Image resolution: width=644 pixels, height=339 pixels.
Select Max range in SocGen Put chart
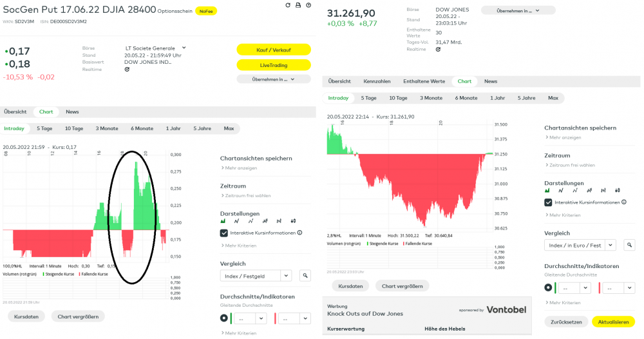tap(229, 129)
